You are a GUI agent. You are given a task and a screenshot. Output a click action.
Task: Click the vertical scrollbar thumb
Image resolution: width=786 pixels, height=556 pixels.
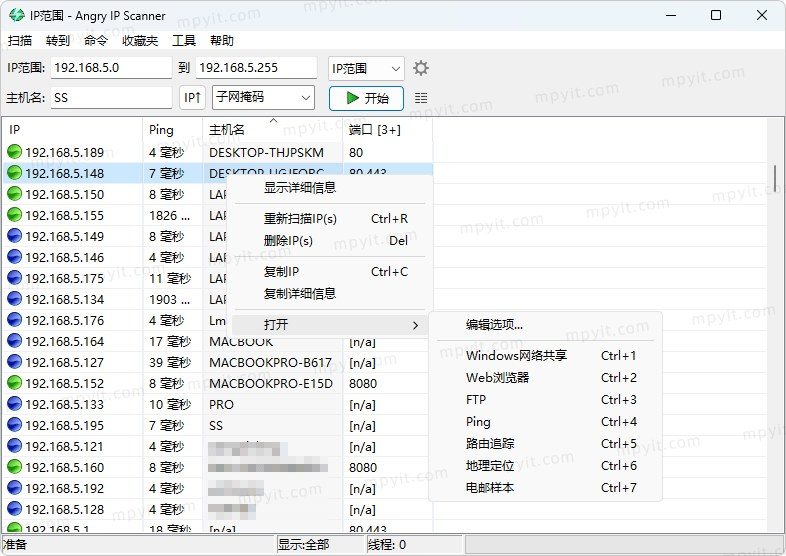pos(775,178)
